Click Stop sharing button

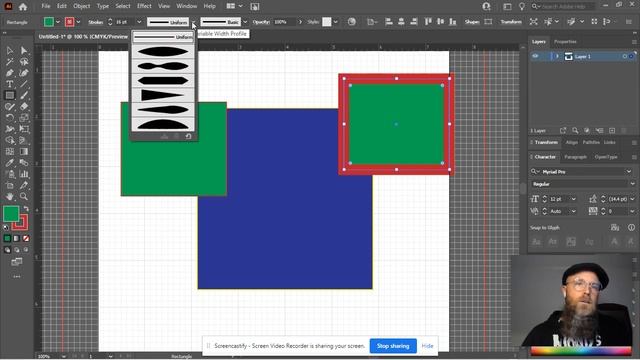click(x=393, y=346)
